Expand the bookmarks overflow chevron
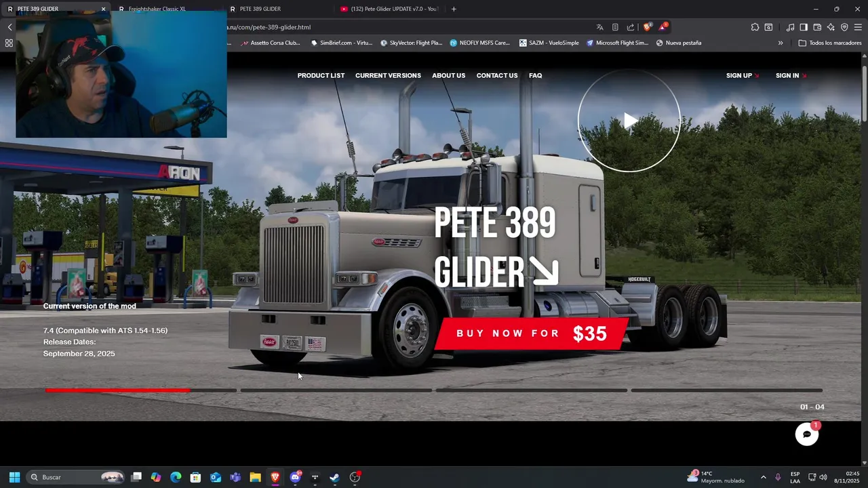 pos(781,43)
